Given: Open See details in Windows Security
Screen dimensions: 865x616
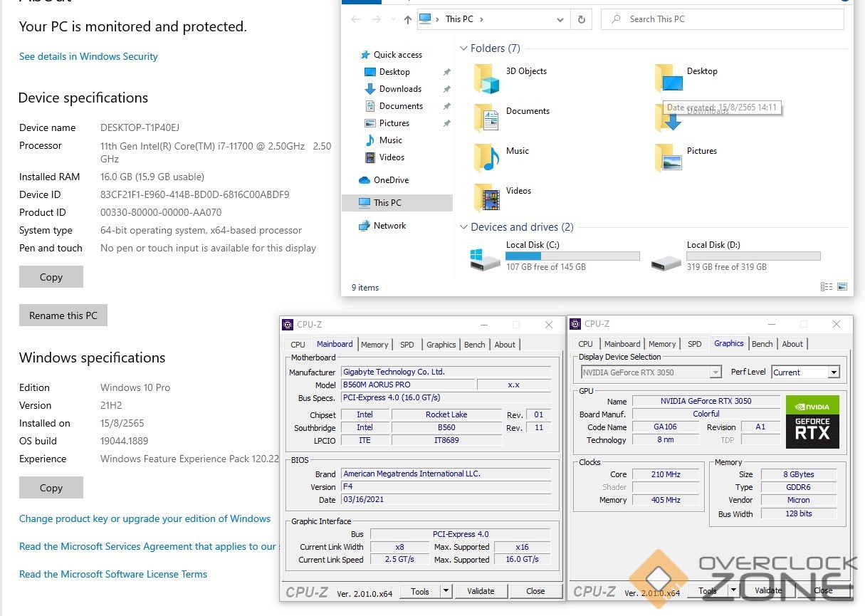Looking at the screenshot, I should point(88,56).
